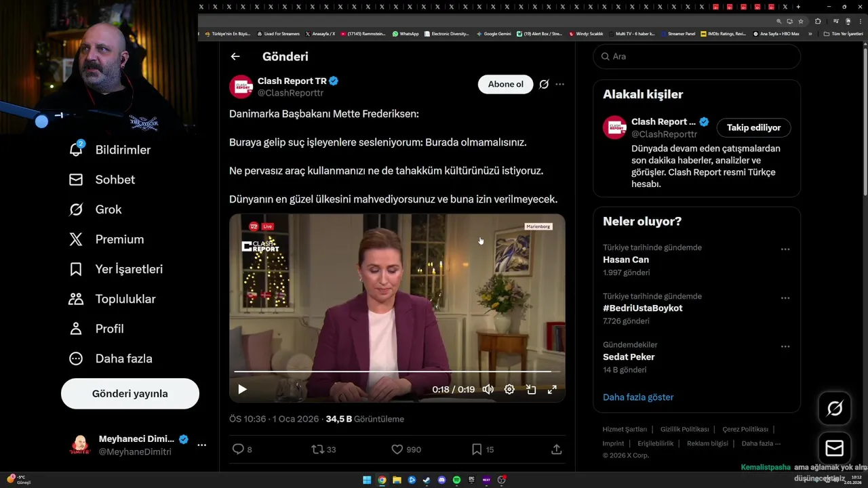Enter fullscreen on the video
The width and height of the screenshot is (868, 488).
click(x=552, y=389)
